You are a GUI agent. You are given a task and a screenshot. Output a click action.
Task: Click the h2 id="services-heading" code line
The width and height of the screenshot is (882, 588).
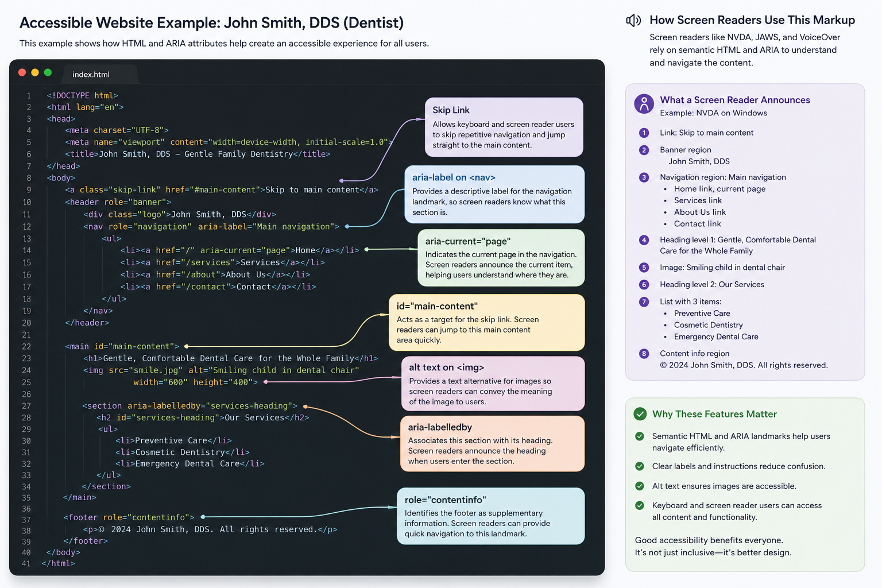tap(203, 417)
